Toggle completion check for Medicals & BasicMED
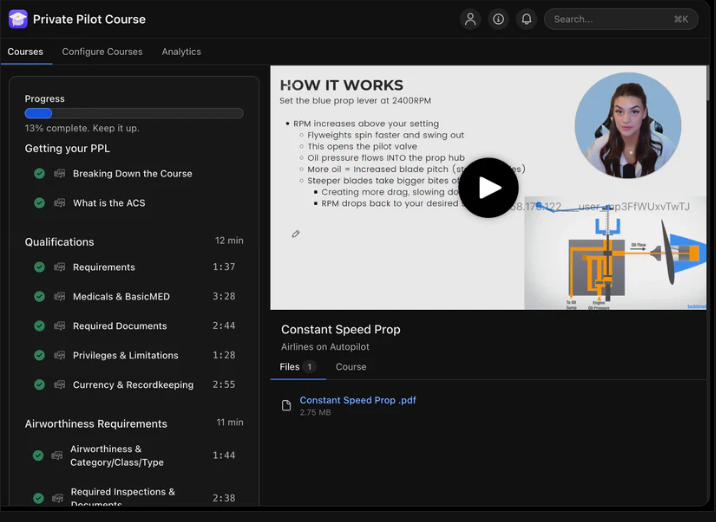Image resolution: width=716 pixels, height=522 pixels. click(x=39, y=297)
